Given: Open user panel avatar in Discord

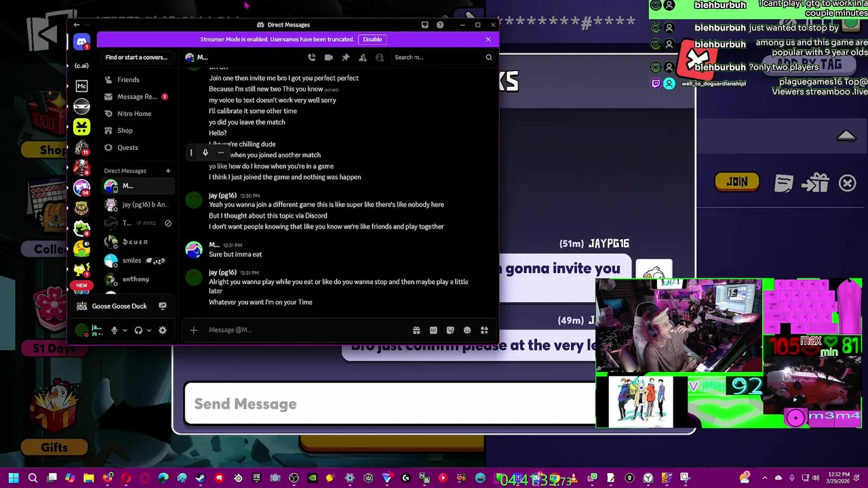Looking at the screenshot, I should click(82, 330).
